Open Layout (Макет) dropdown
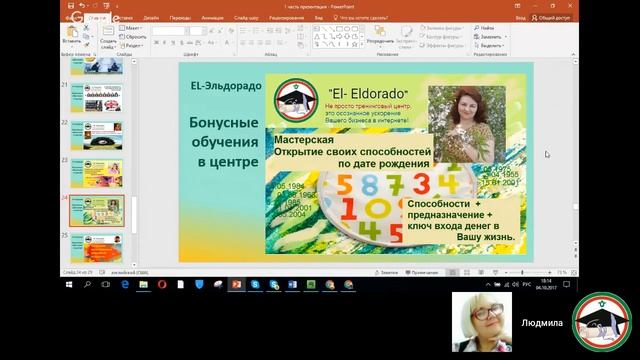Image resolution: width=640 pixels, height=360 pixels. pos(131,28)
